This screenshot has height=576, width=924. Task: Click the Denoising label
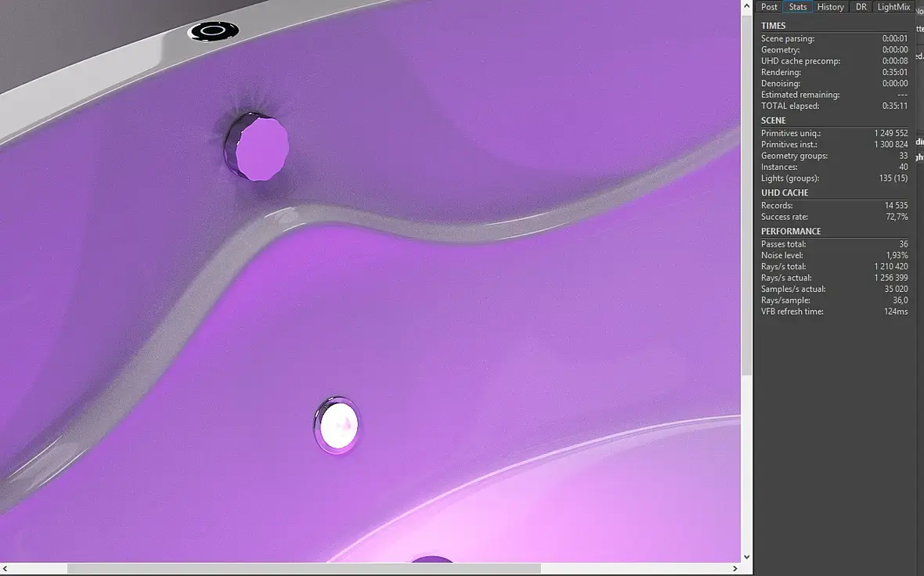click(x=781, y=84)
